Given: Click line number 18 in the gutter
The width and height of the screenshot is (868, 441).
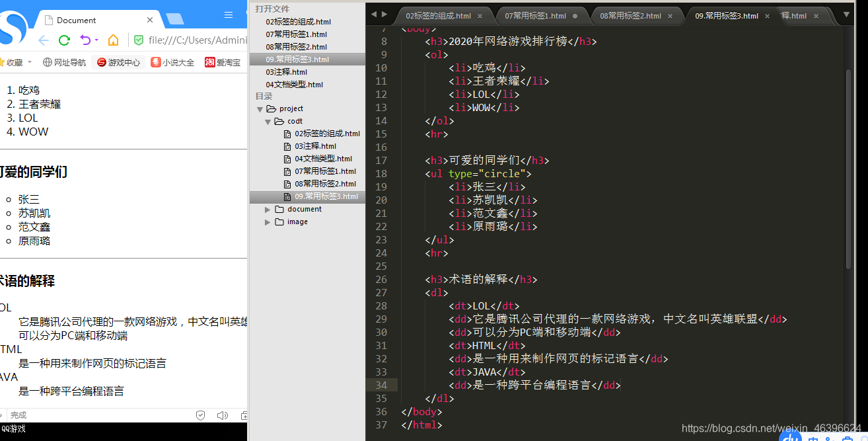Looking at the screenshot, I should pos(380,174).
